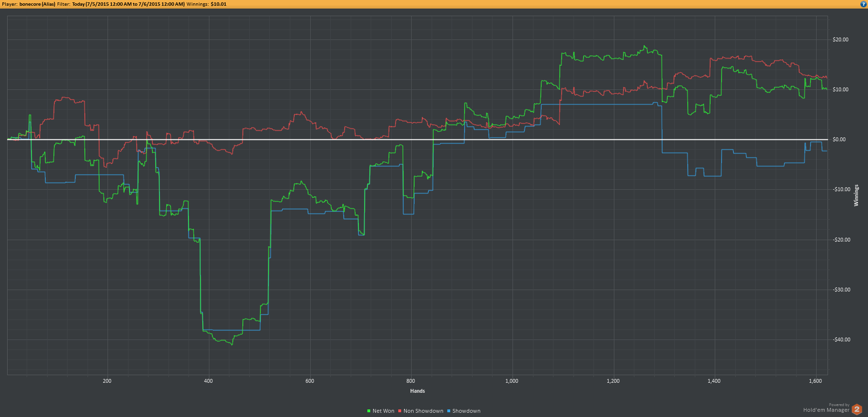
Task: Click the negative -$10.00 axis label
Action: point(841,189)
